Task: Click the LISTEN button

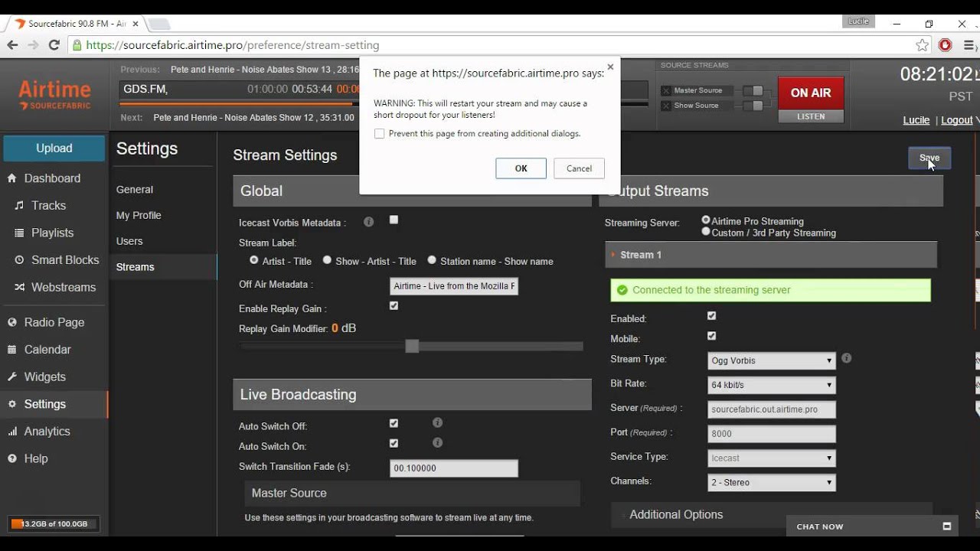Action: [811, 116]
